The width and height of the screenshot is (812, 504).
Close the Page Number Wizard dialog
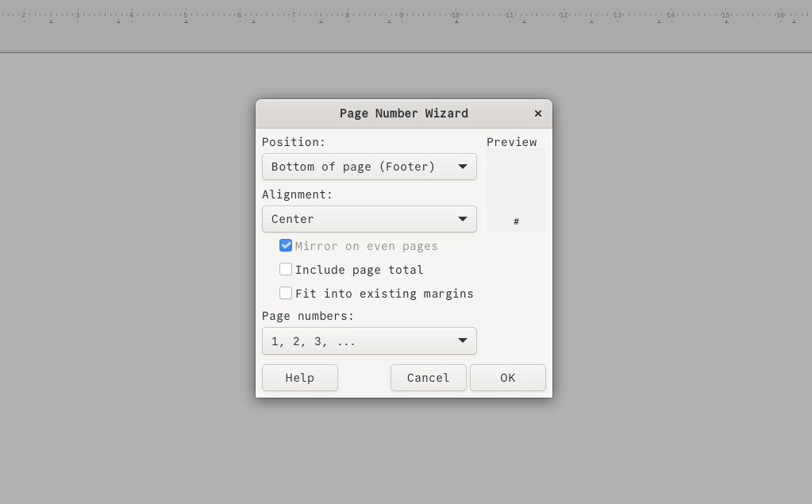pyautogui.click(x=537, y=113)
